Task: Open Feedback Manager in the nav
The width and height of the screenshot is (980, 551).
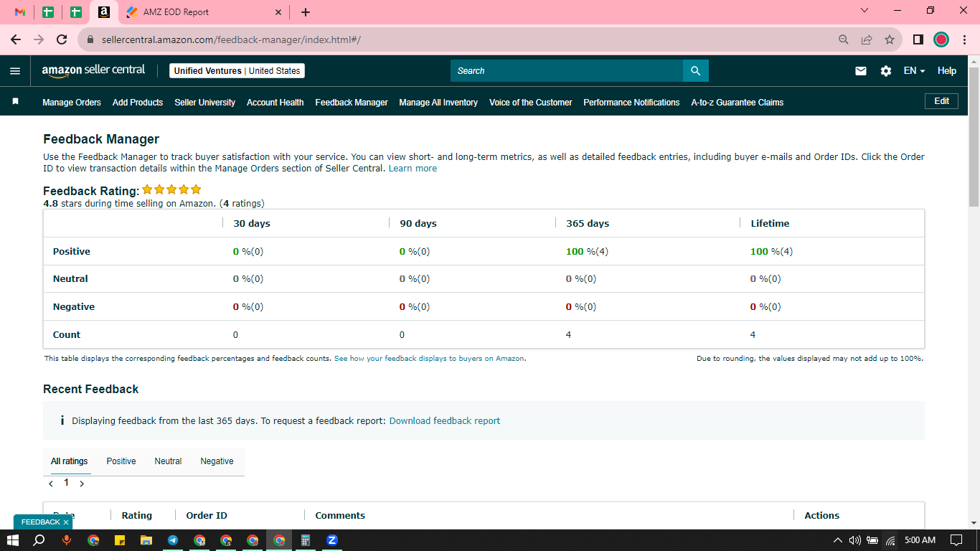Action: pos(352,103)
